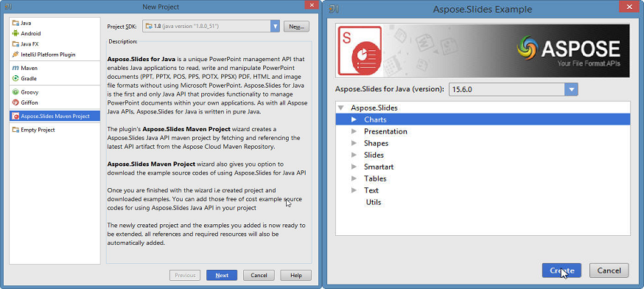This screenshot has height=289, width=644.
Task: Choose the Groovy project icon
Action: point(15,92)
